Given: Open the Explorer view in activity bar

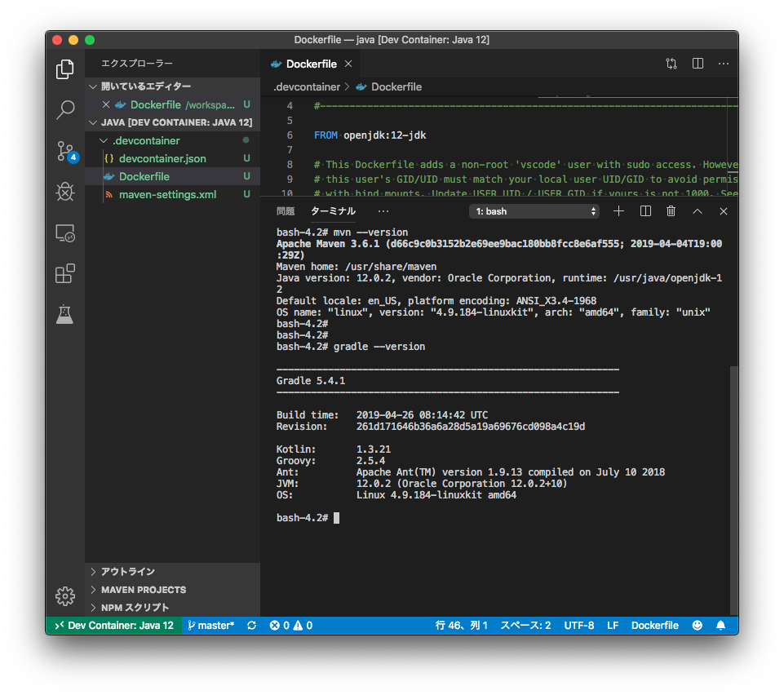Looking at the screenshot, I should (65, 69).
